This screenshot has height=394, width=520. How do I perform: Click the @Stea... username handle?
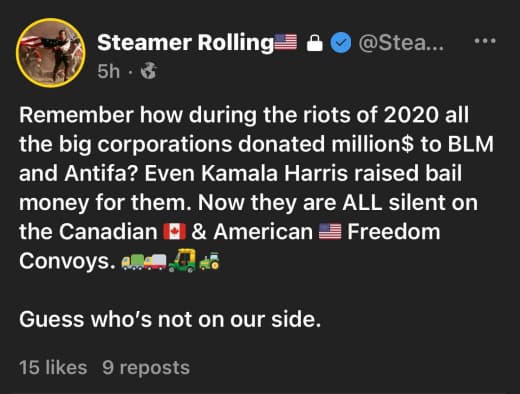pyautogui.click(x=401, y=43)
